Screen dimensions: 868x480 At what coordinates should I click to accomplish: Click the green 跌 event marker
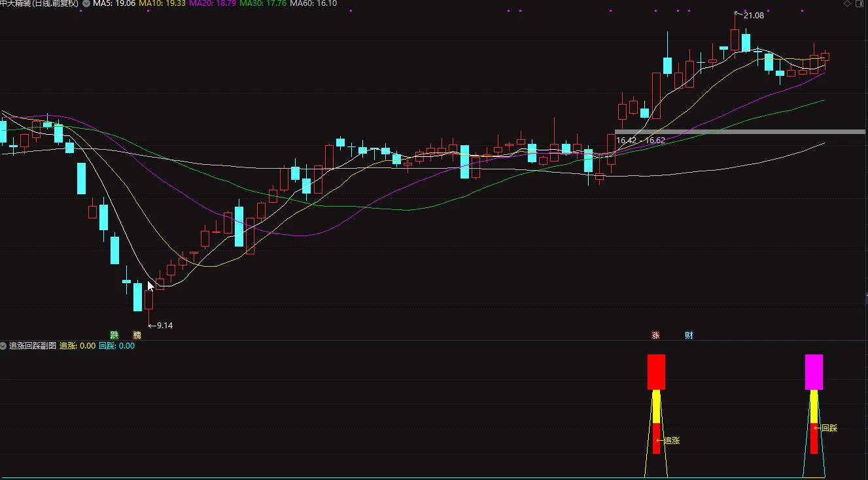pos(114,335)
